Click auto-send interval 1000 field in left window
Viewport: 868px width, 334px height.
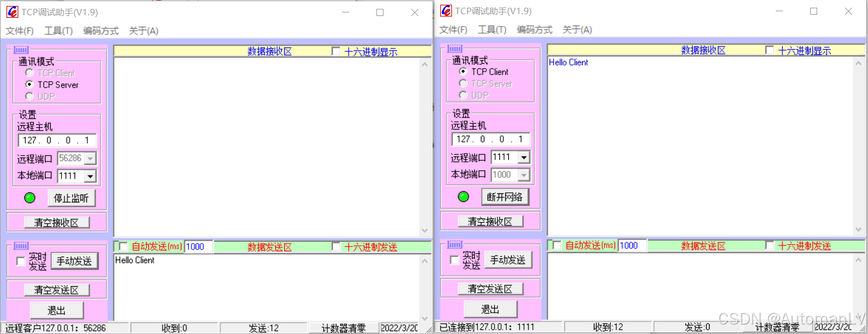coord(198,247)
